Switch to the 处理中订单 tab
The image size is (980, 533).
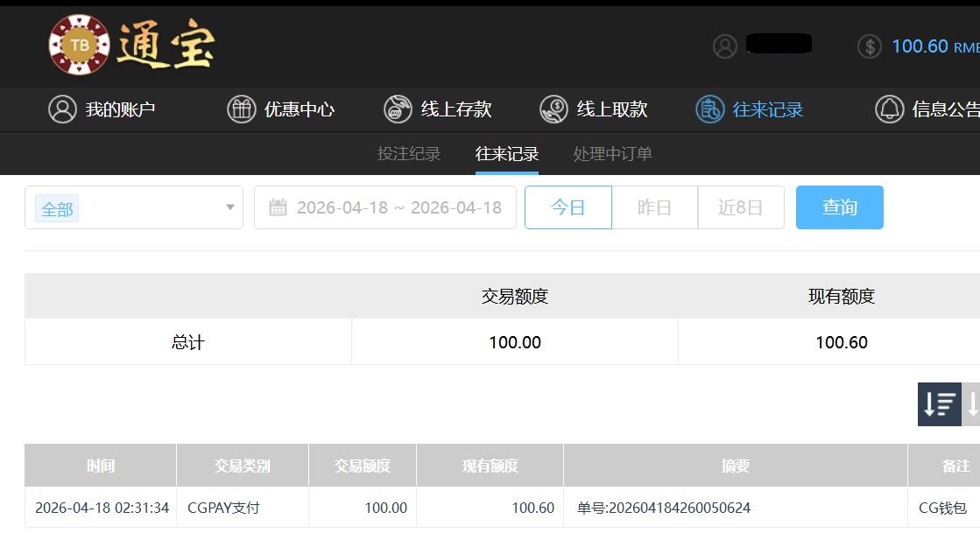[612, 154]
